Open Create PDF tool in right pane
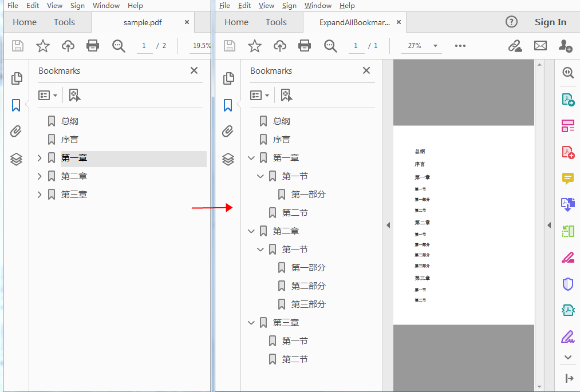 click(568, 152)
